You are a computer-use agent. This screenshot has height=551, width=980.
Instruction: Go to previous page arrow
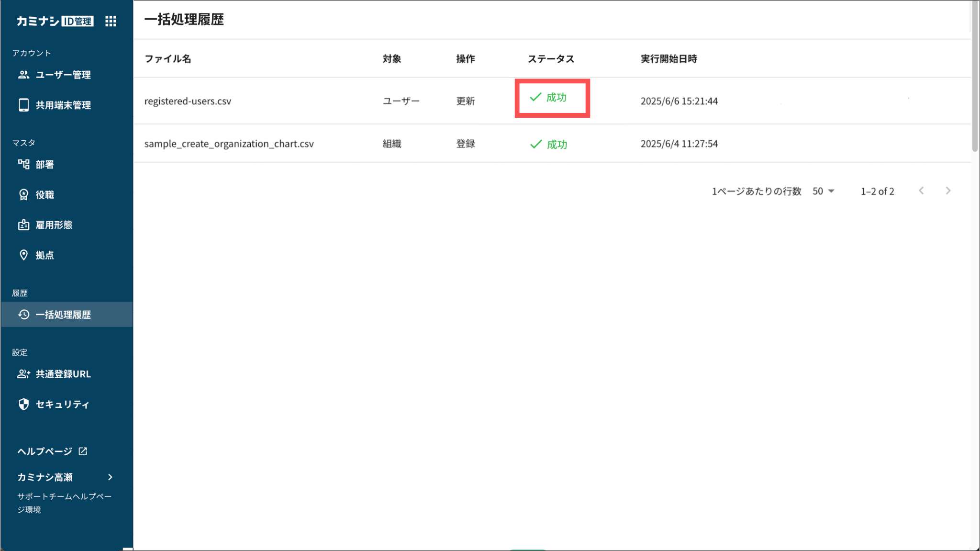(921, 191)
